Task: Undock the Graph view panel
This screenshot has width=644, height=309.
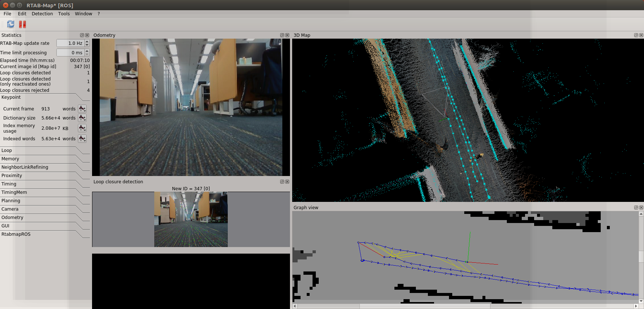Action: 636,208
